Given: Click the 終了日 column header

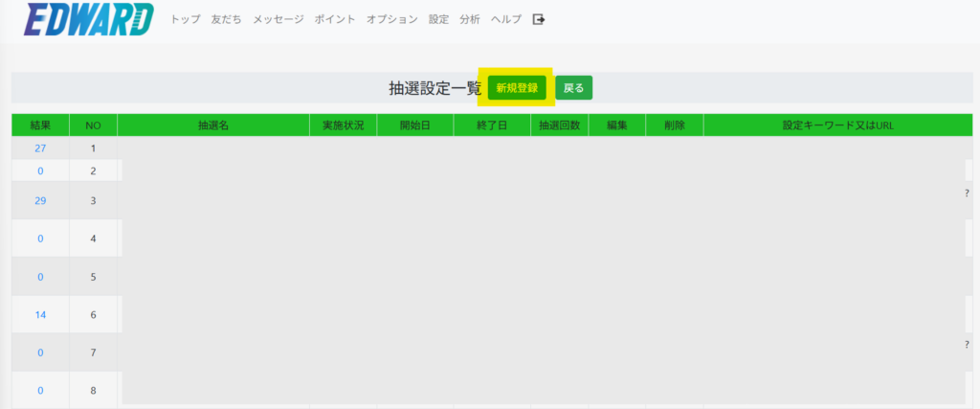Looking at the screenshot, I should (x=492, y=125).
